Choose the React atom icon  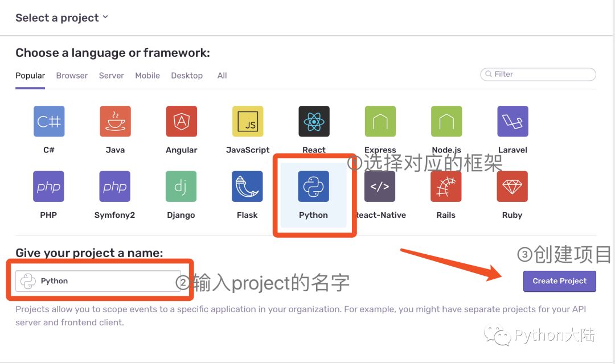pyautogui.click(x=314, y=122)
